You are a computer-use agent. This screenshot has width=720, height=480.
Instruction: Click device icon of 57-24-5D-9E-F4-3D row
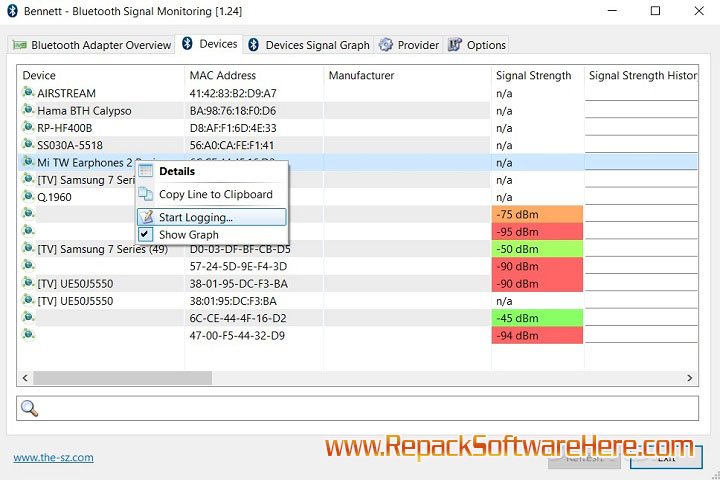click(x=28, y=265)
